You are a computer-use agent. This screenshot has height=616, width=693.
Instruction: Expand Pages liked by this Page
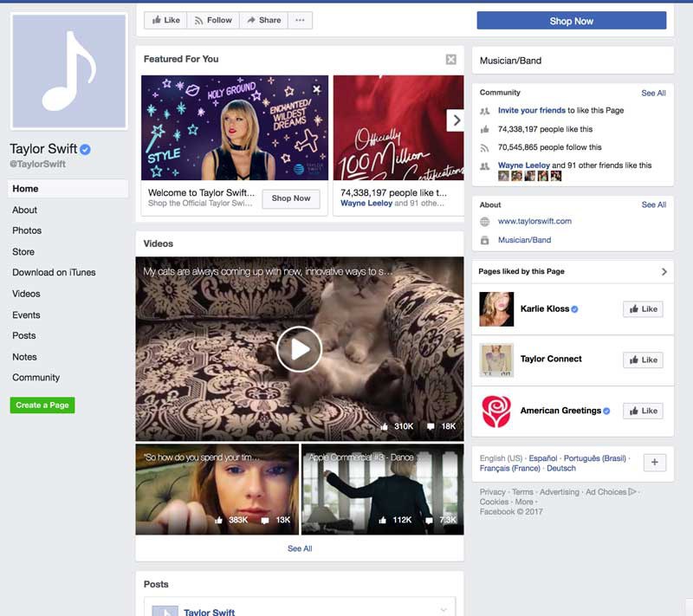point(664,272)
